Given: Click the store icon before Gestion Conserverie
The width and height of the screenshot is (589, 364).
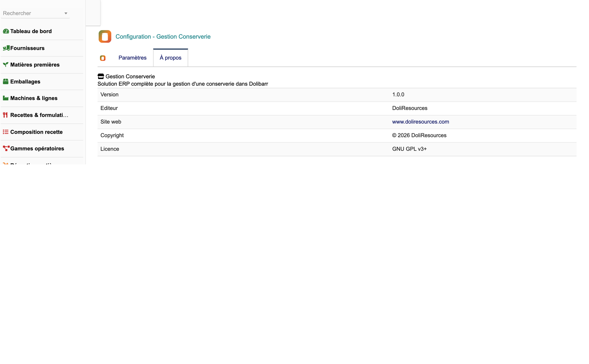Looking at the screenshot, I should click(101, 76).
